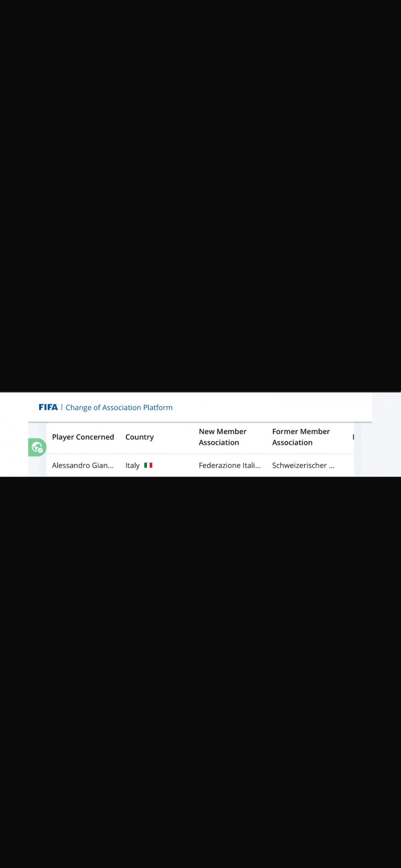The width and height of the screenshot is (401, 868).
Task: Click the empty cell after Schweizerischer entry
Action: [x=345, y=465]
